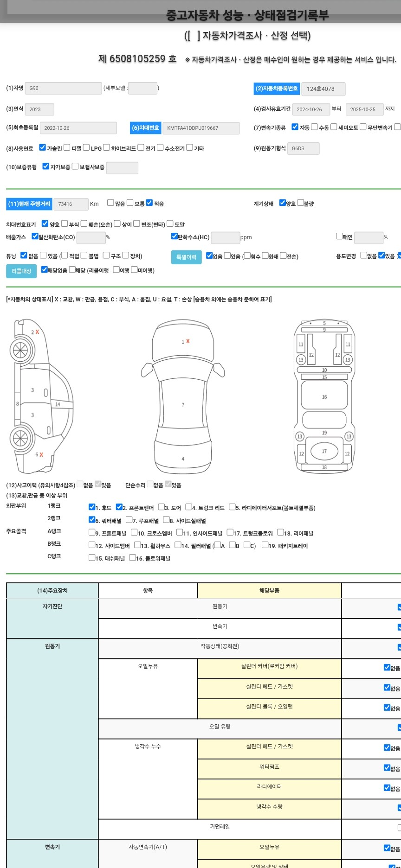Click the red X on the hood in the top-view car diagram
Screen dimensions: 401x868
pos(188,341)
